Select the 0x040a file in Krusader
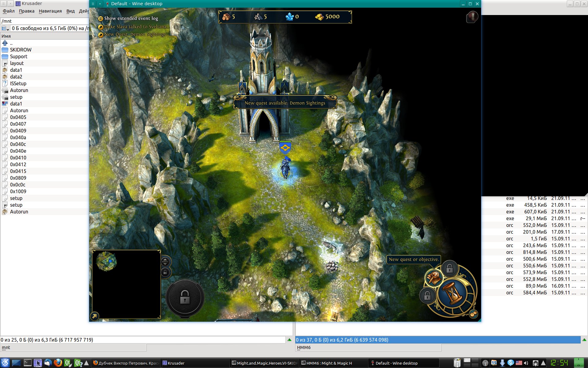This screenshot has height=368, width=588. (45, 137)
